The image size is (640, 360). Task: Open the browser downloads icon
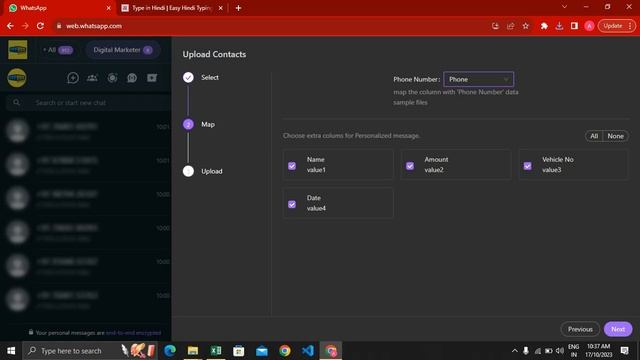point(559,26)
